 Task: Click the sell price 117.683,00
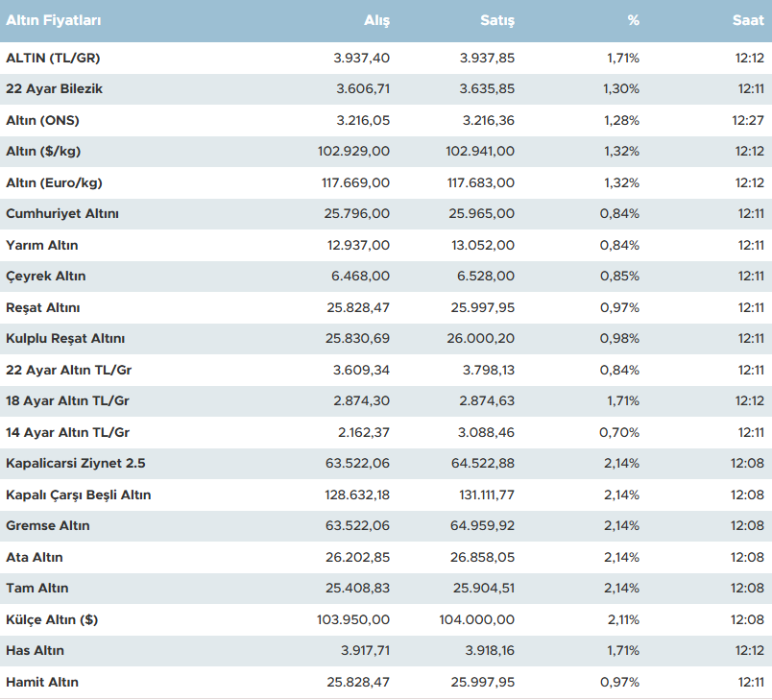click(480, 183)
